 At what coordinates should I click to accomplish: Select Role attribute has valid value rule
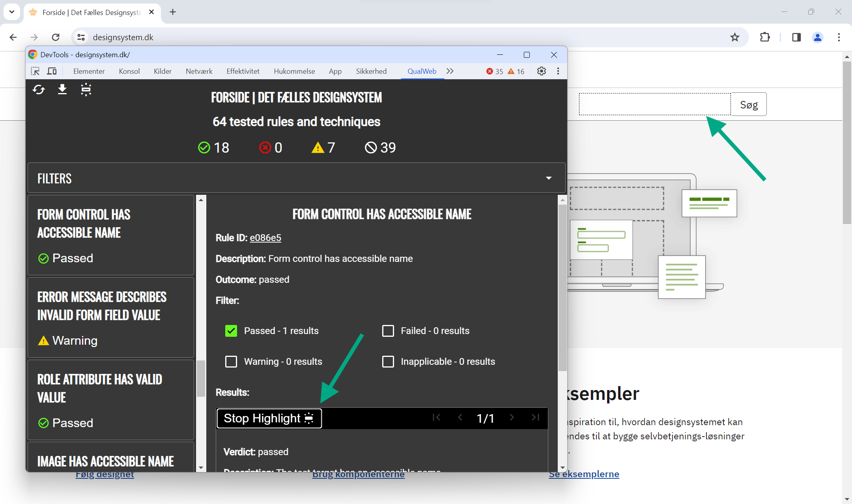pyautogui.click(x=111, y=400)
